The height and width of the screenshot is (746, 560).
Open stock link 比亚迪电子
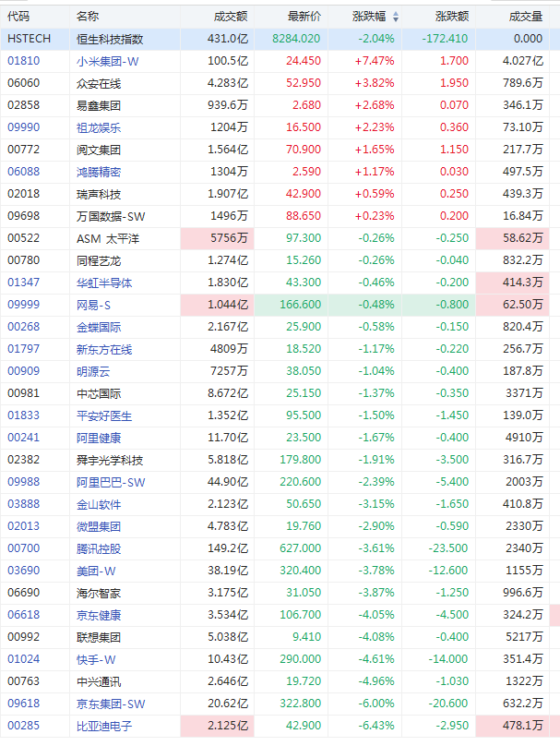tap(104, 726)
